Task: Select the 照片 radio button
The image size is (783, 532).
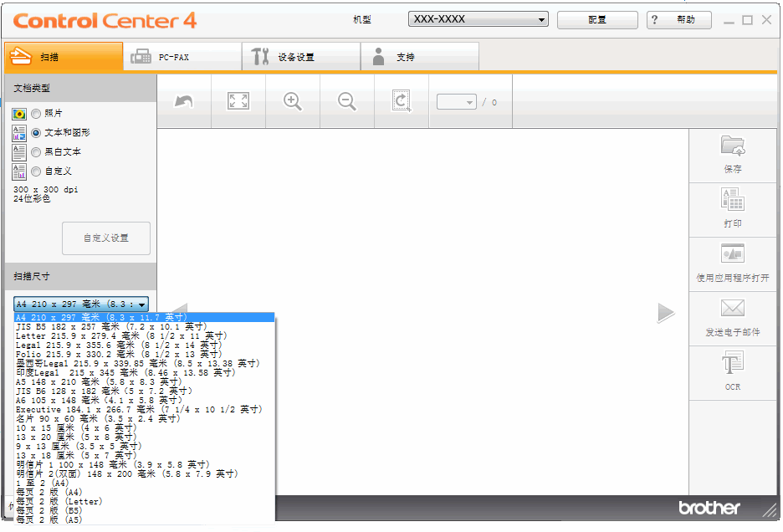Action: coord(36,114)
